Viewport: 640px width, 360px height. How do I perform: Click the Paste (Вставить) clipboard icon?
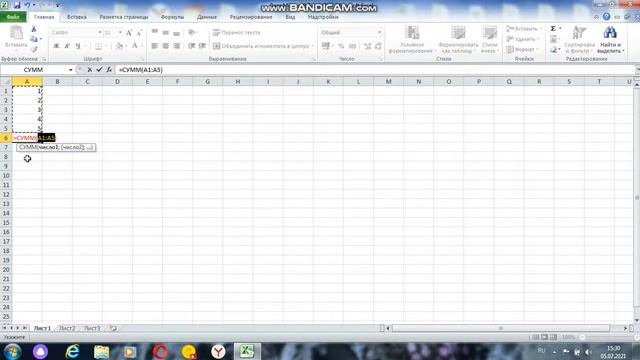16,33
